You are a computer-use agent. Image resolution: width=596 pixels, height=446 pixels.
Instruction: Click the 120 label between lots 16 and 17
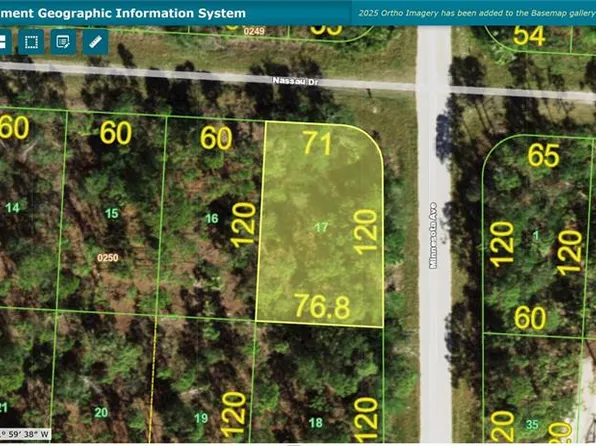pyautogui.click(x=243, y=225)
